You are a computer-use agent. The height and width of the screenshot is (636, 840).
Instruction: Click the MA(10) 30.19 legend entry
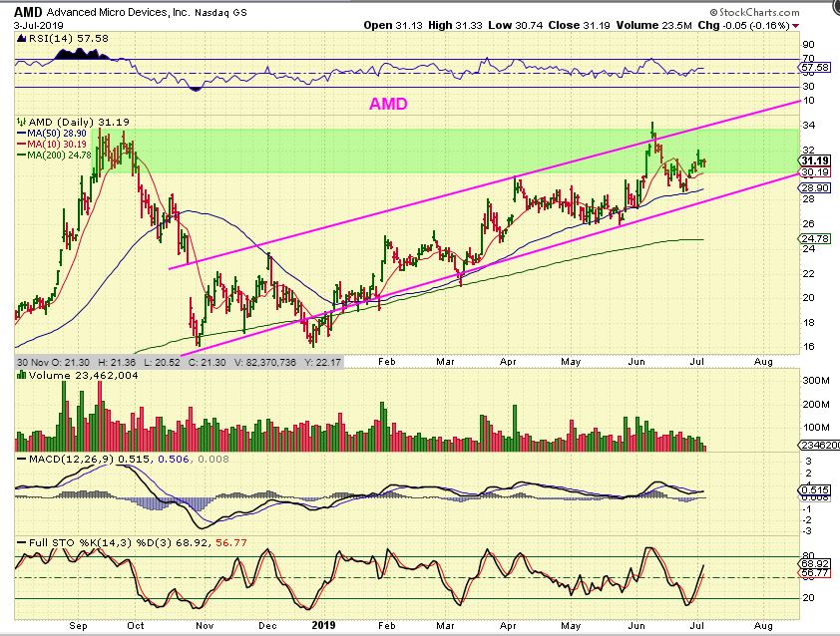click(x=57, y=144)
